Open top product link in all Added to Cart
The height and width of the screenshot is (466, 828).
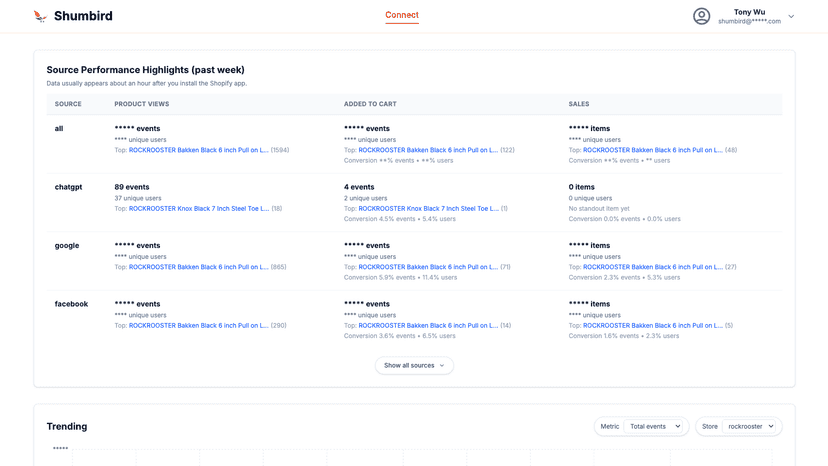click(x=428, y=150)
